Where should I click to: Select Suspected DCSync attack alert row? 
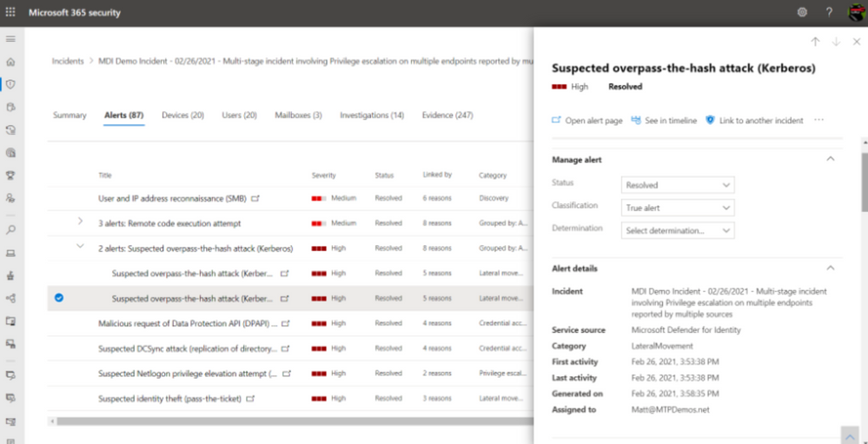click(188, 348)
